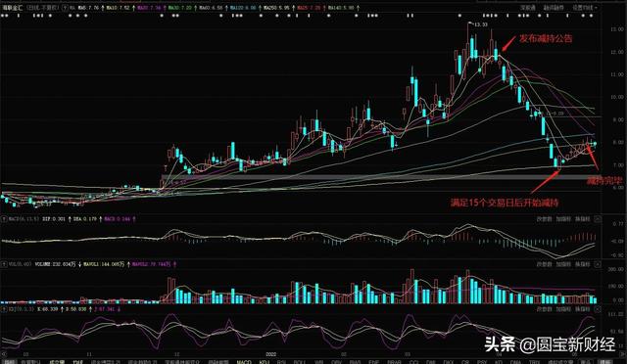Select the KDJ indicator tab
This screenshot has width=627, height=364.
click(x=264, y=362)
